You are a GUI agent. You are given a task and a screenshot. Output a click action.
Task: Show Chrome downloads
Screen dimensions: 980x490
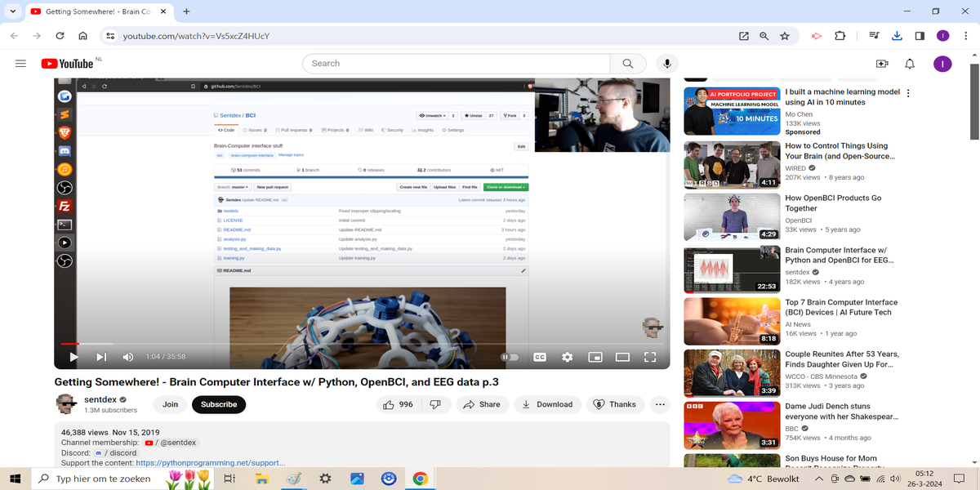click(x=897, y=36)
